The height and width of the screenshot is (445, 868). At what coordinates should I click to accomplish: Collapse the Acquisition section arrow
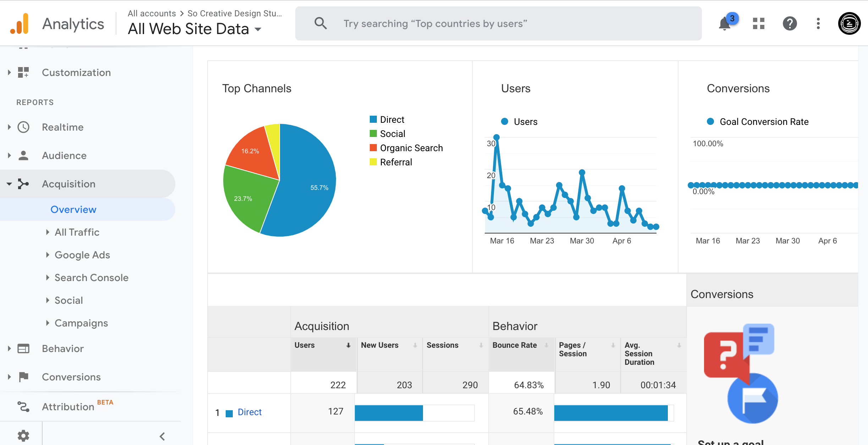(9, 184)
